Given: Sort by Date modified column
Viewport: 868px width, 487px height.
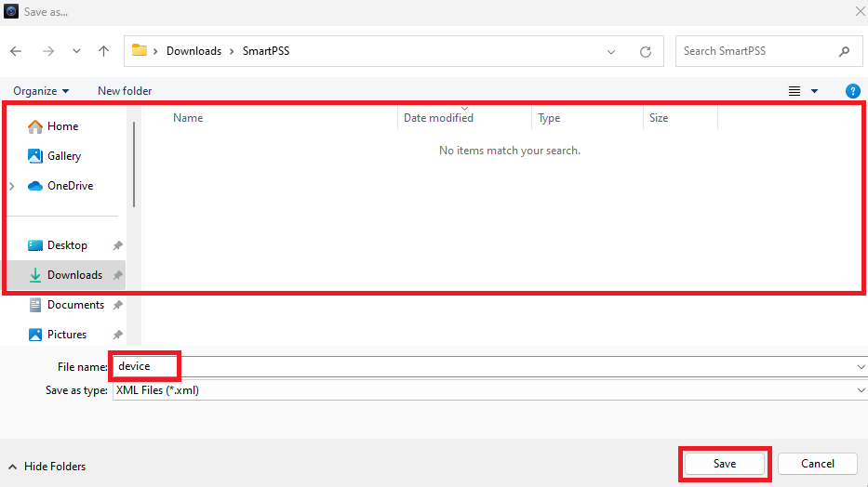Looking at the screenshot, I should (438, 118).
